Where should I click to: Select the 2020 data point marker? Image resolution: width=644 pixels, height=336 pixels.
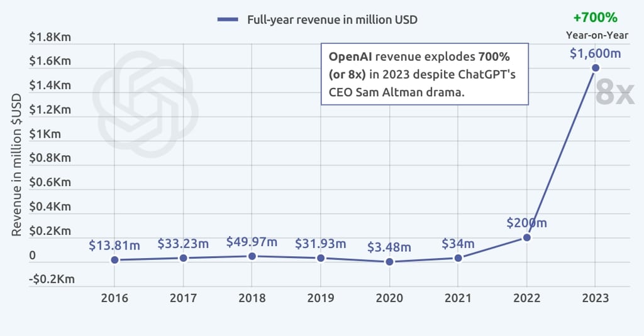[389, 262]
